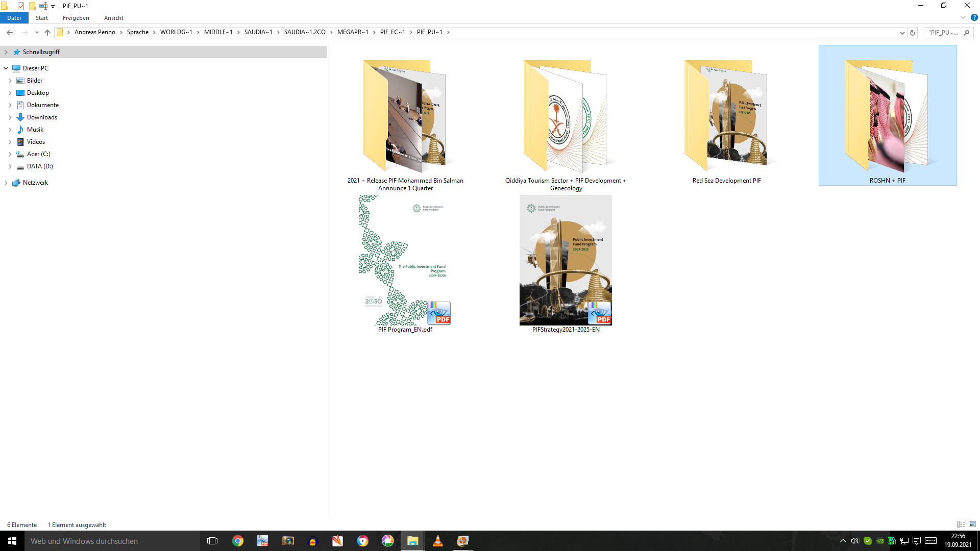Open Task View on the taskbar
This screenshot has width=980, height=551.
(x=212, y=541)
